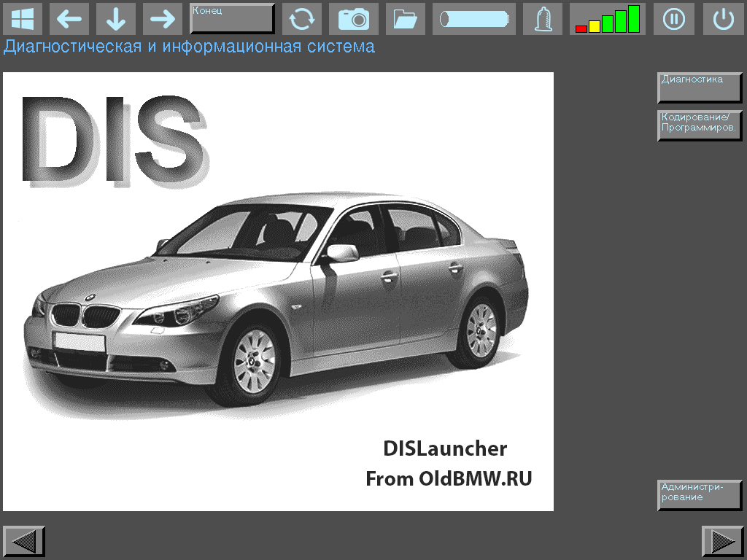Image resolution: width=747 pixels, height=560 pixels.
Task: Click the refresh/restart toolbar icon
Action: 302,19
